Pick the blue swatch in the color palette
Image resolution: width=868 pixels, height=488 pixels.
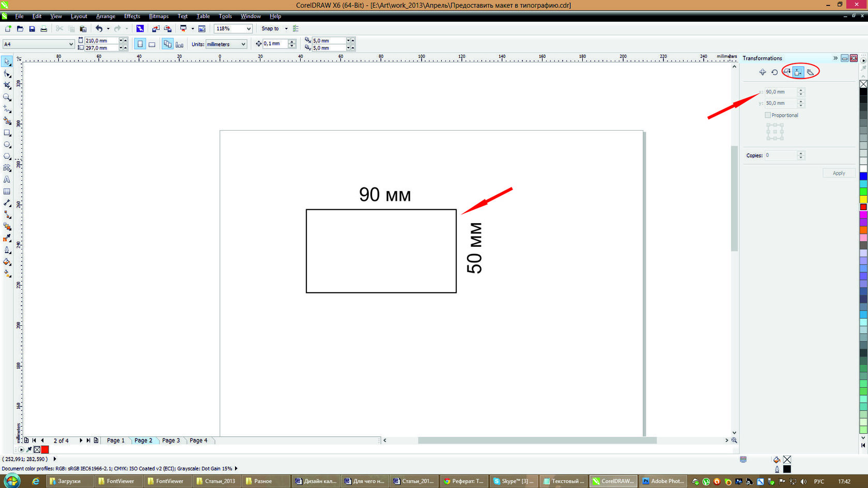click(863, 177)
